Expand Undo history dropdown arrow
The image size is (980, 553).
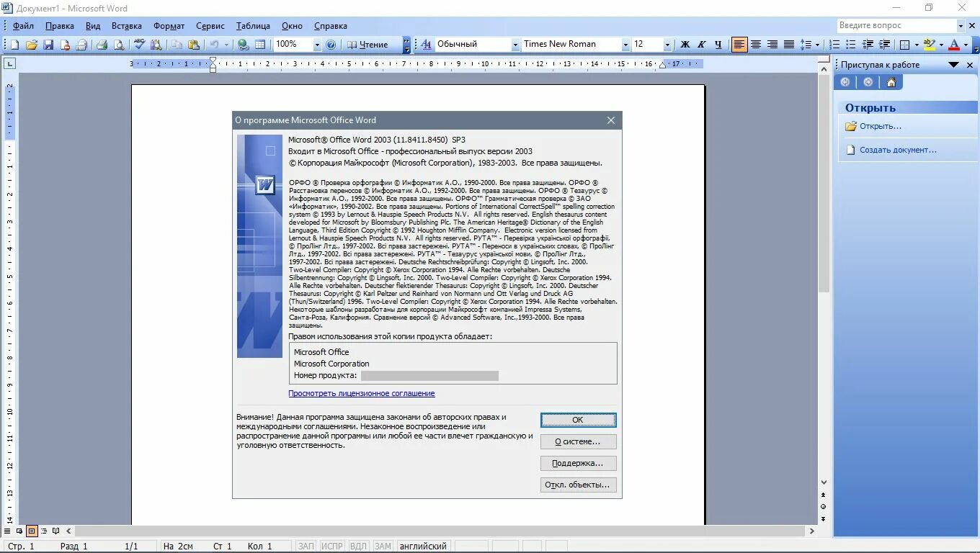pyautogui.click(x=226, y=45)
